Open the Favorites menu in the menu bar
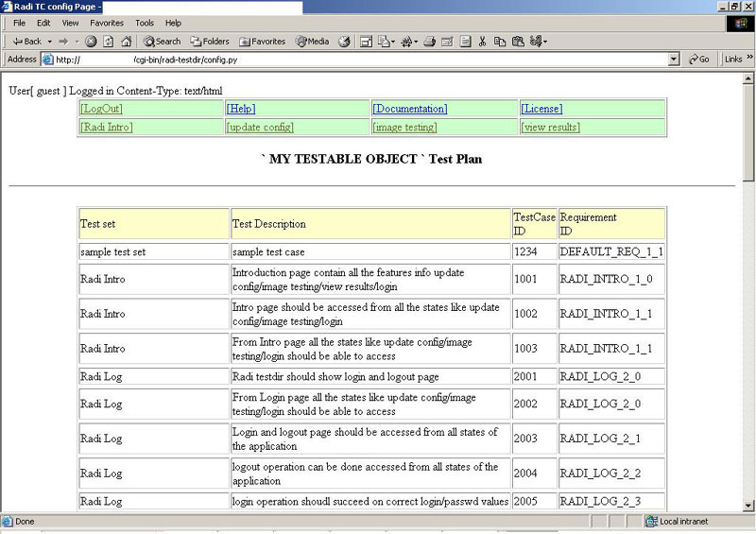Image resolution: width=756 pixels, height=534 pixels. [x=106, y=23]
